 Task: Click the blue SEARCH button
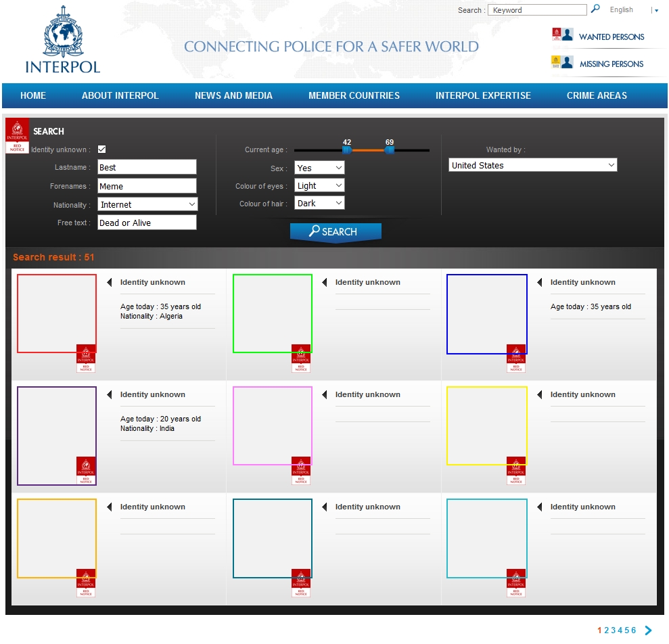pos(336,232)
